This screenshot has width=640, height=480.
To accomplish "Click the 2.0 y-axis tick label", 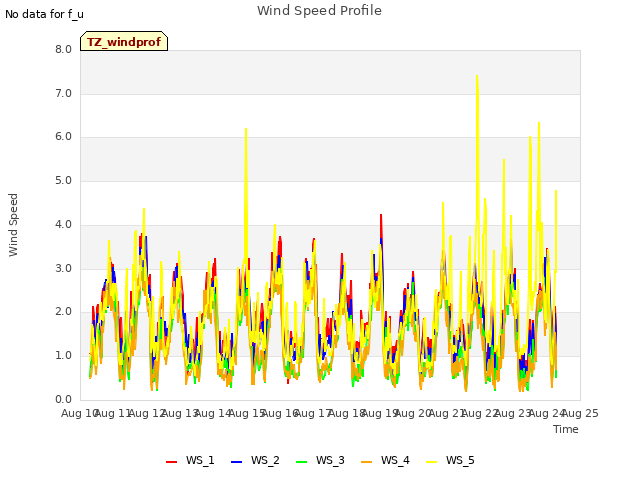I will pyautogui.click(x=63, y=312).
